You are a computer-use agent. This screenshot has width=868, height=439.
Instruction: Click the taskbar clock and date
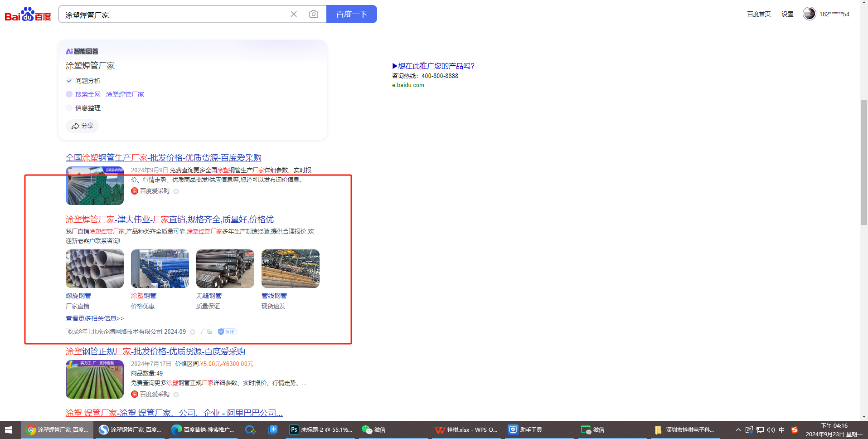(834, 430)
